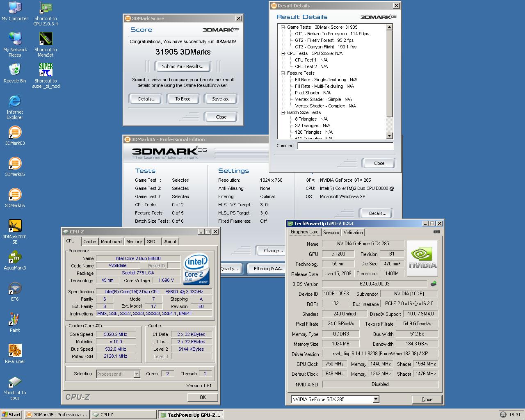The image size is (525, 420).
Task: Click the GPU Clock 750 MHz value
Action: coord(335,364)
